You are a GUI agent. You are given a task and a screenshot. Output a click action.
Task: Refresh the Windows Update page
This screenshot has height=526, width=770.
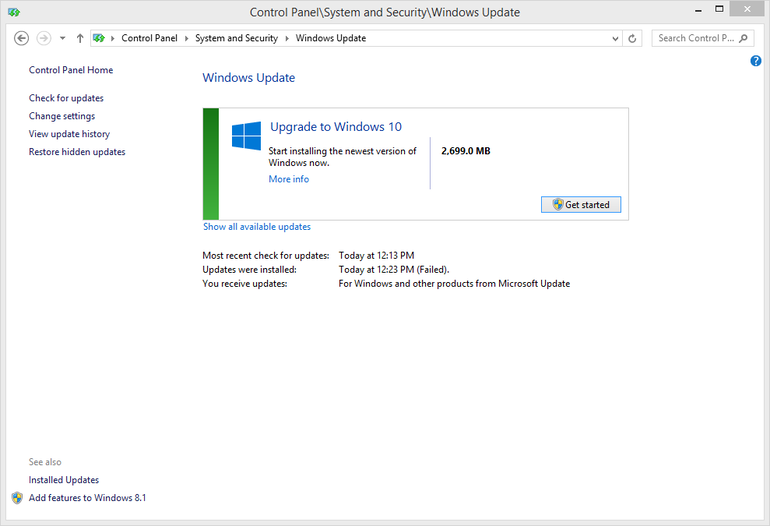point(632,38)
